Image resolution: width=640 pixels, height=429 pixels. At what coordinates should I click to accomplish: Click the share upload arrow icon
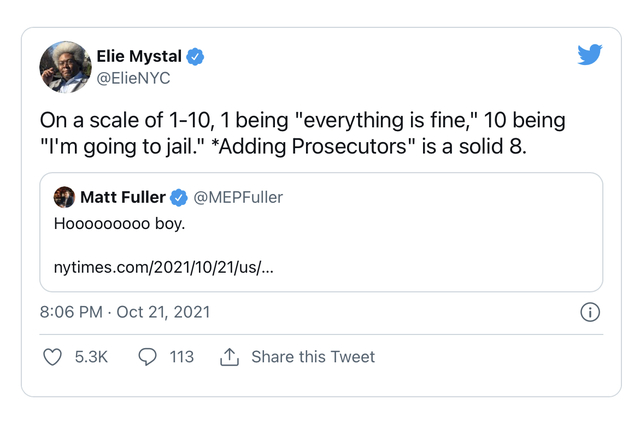(x=229, y=357)
